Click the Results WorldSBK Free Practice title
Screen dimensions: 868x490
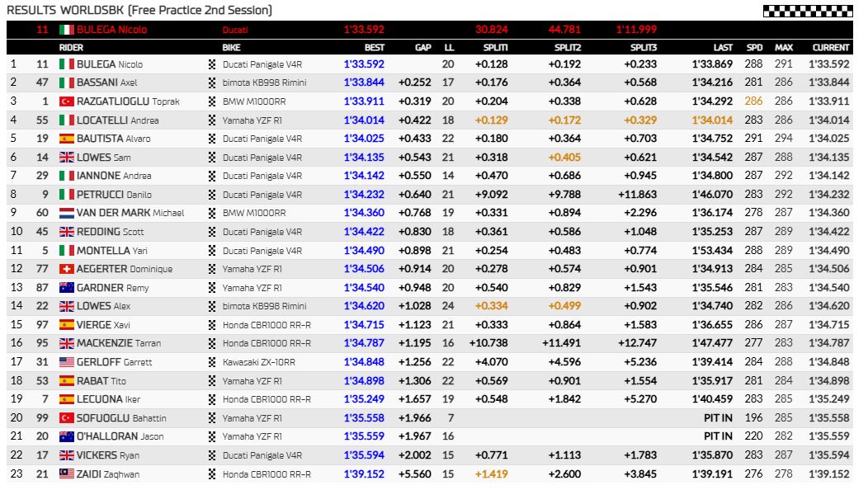(x=139, y=10)
